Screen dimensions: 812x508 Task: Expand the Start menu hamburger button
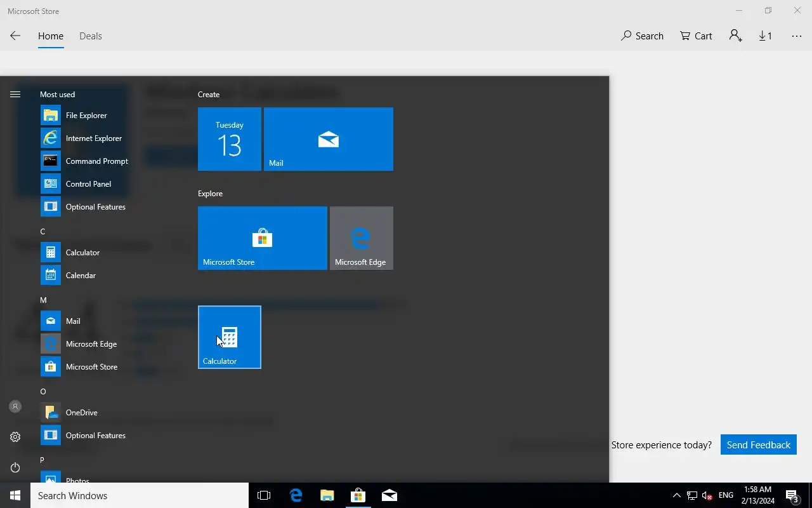pyautogui.click(x=15, y=94)
